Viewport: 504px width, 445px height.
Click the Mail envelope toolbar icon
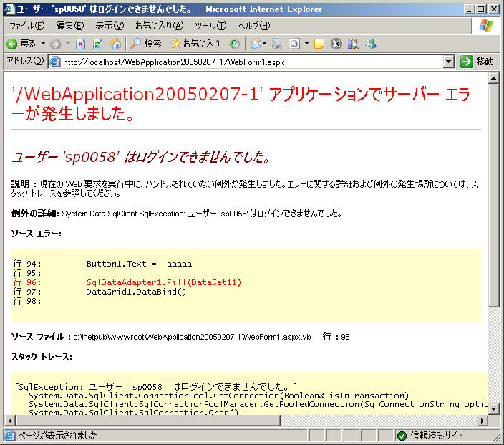(x=256, y=44)
